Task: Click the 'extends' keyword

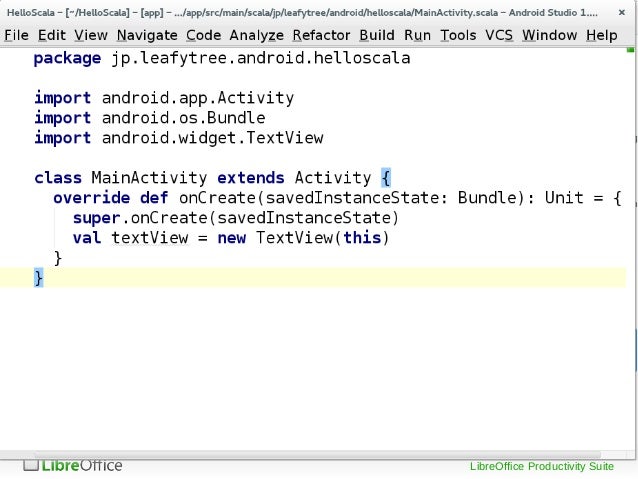Action: [x=251, y=178]
